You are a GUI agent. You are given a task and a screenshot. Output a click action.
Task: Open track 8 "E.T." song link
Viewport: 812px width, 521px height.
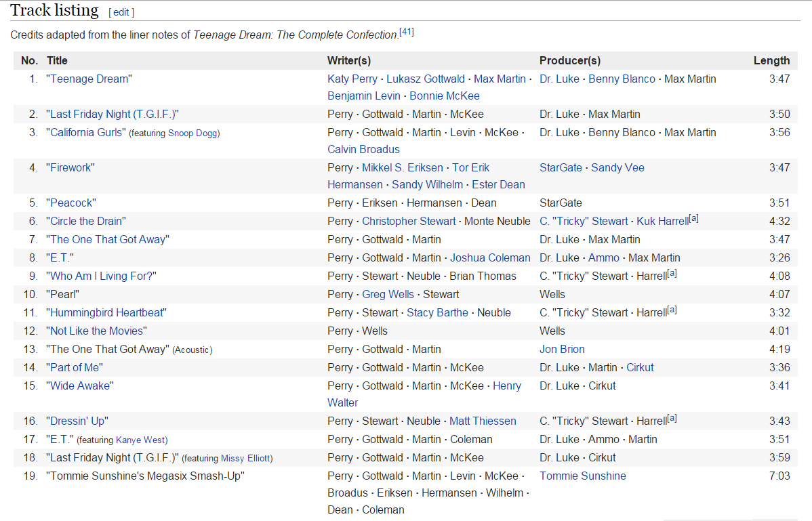pos(60,257)
